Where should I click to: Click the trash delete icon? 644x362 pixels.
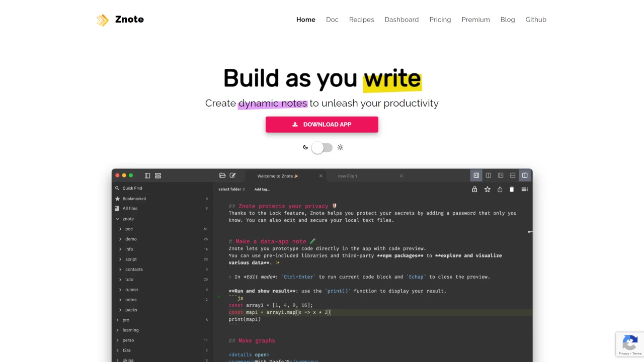[x=512, y=190]
